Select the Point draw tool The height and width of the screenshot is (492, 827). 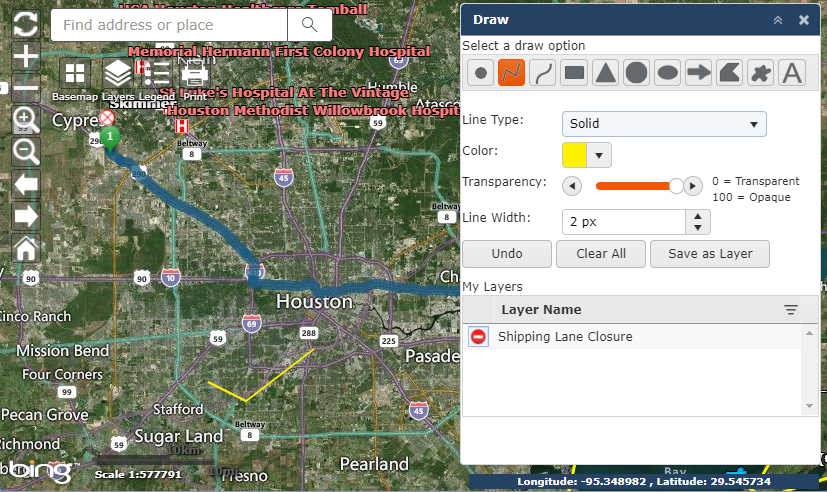click(x=480, y=73)
